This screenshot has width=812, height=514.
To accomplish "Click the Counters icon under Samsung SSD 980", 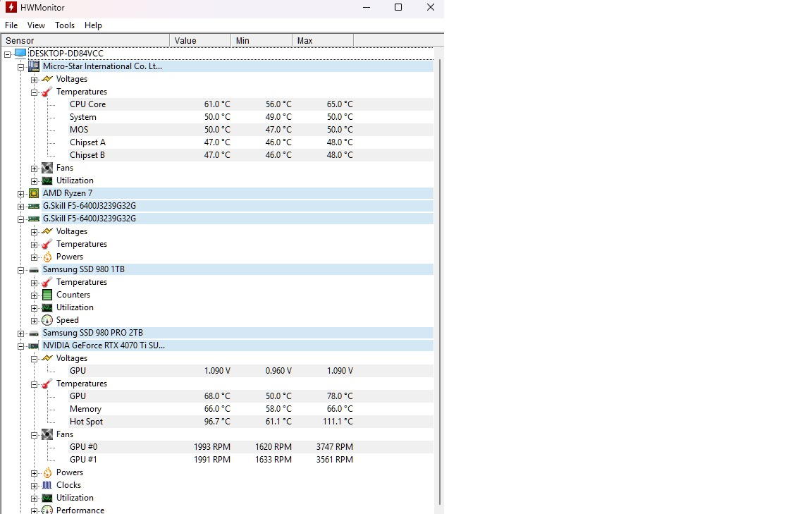I will pos(47,295).
